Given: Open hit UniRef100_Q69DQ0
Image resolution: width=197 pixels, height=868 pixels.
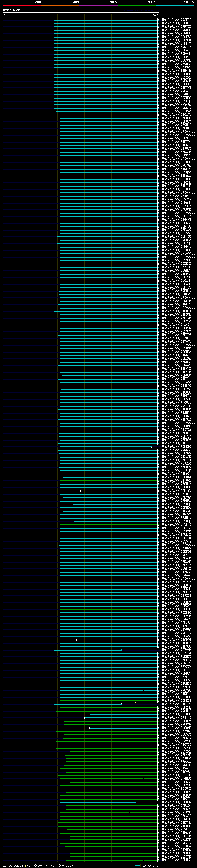Looking at the screenshot, I should click(177, 521).
